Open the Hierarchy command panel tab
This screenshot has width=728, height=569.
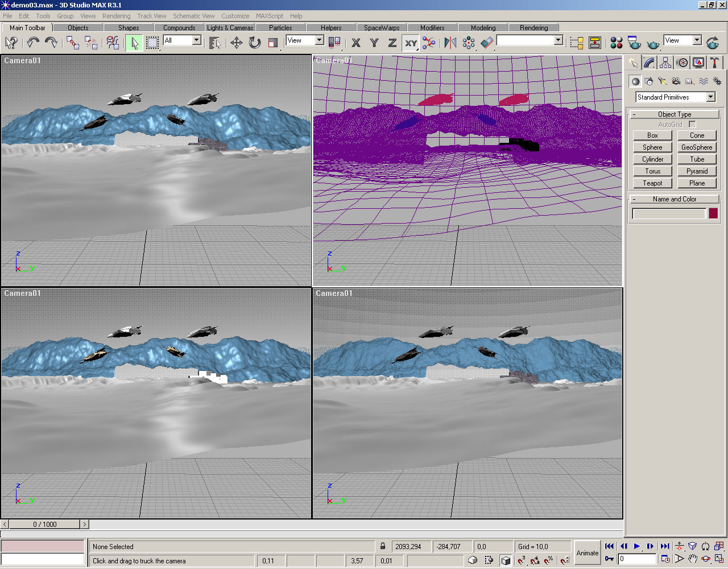point(665,63)
